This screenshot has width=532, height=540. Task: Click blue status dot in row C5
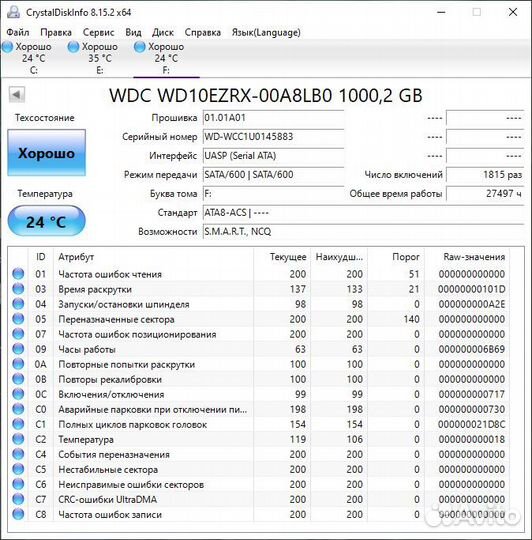click(x=18, y=469)
